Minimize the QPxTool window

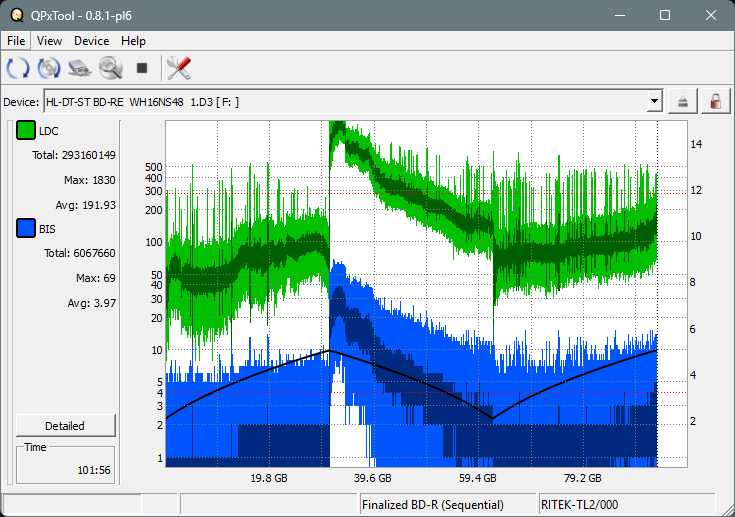pyautogui.click(x=620, y=15)
